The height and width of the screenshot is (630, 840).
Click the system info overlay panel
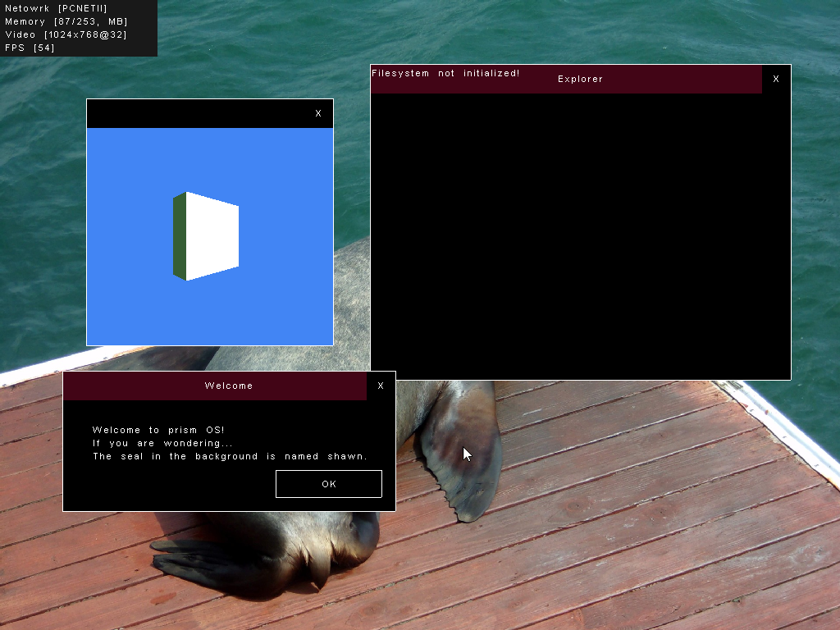[79, 28]
